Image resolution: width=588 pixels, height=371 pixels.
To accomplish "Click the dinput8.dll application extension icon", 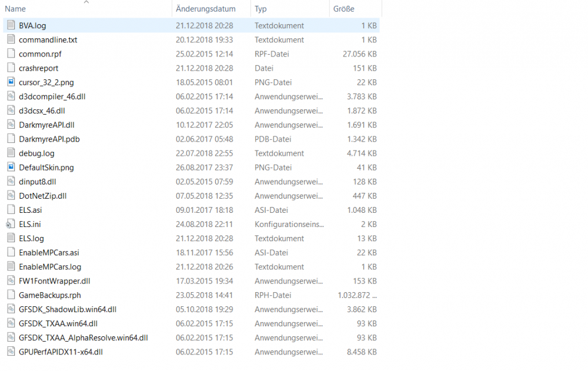I will [9, 182].
